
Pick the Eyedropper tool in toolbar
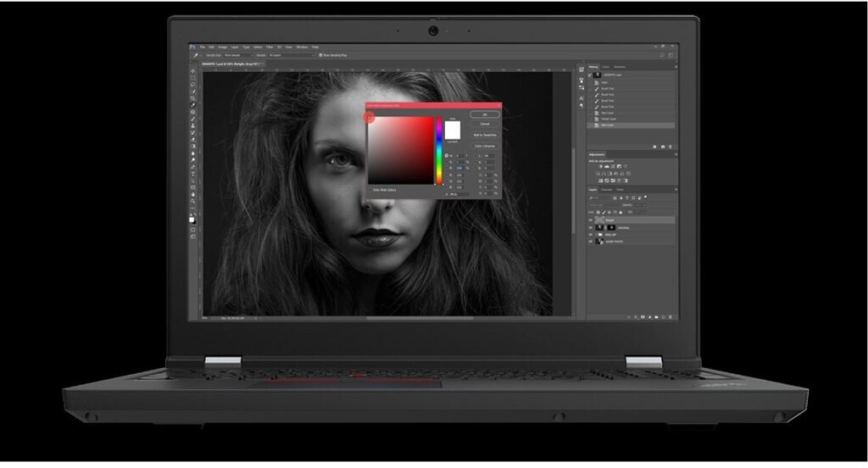[193, 105]
